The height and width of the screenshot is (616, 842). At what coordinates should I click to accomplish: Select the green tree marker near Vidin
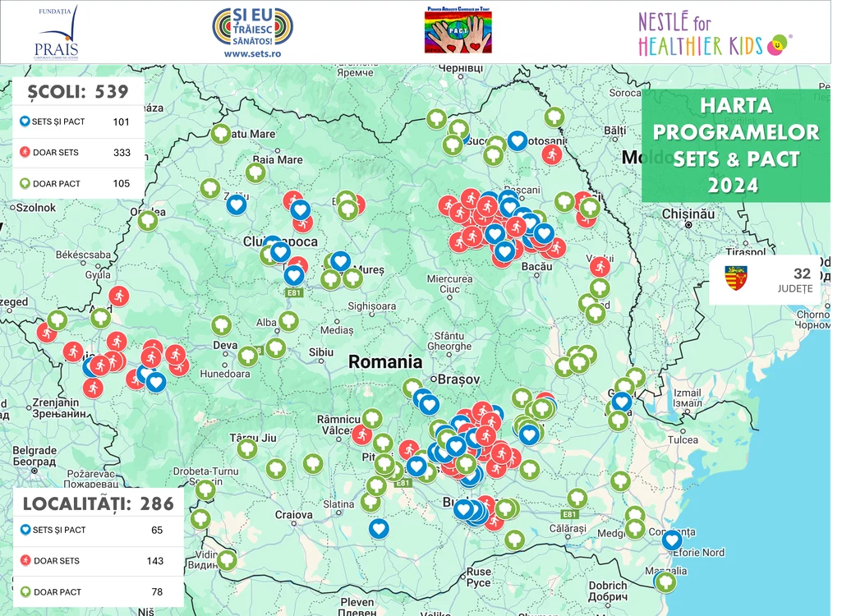point(228,559)
